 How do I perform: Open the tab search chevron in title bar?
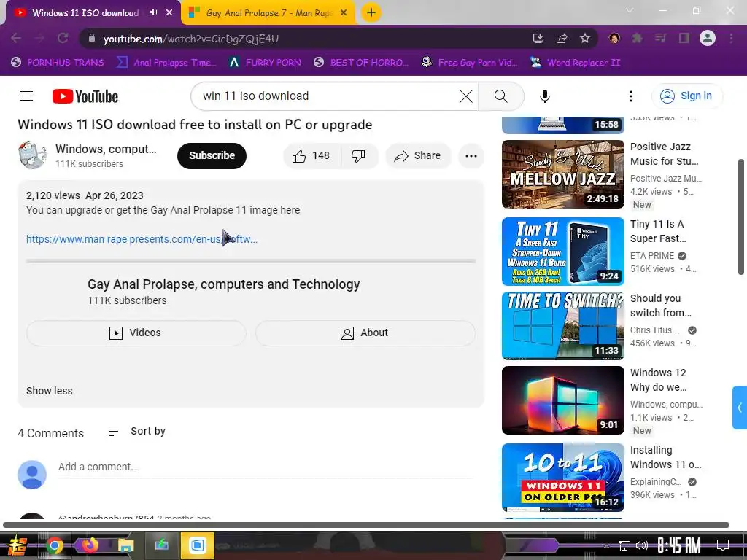[x=630, y=10]
